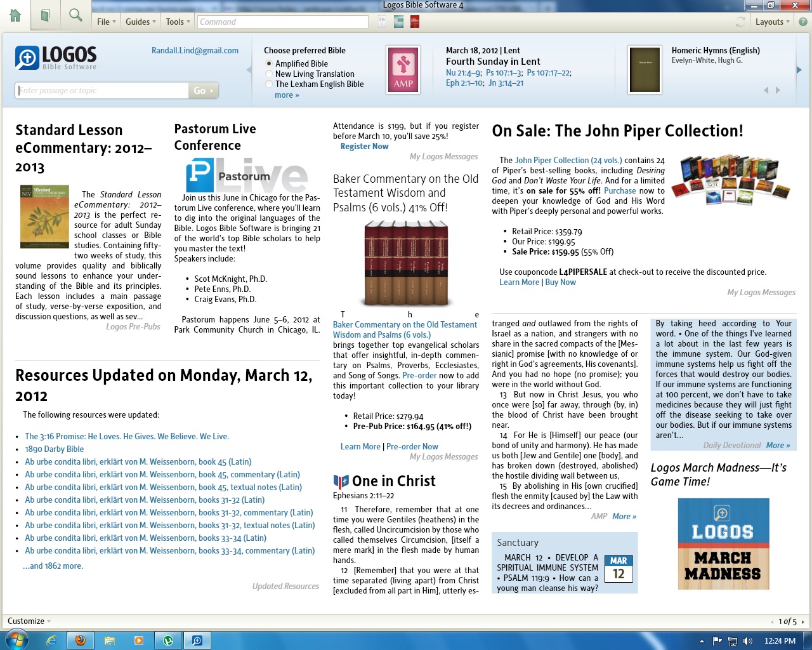Click Pre-order Now link
Screen dimensions: 812x650
point(412,447)
